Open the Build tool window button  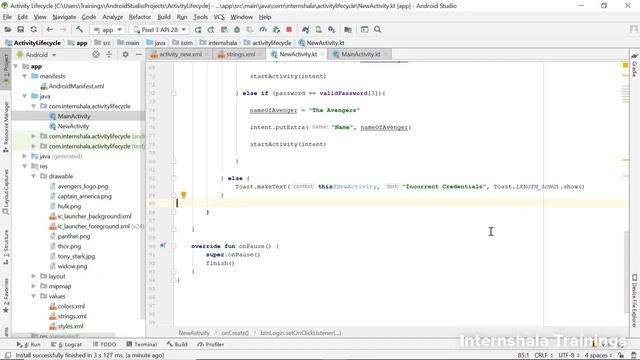coord(177,344)
